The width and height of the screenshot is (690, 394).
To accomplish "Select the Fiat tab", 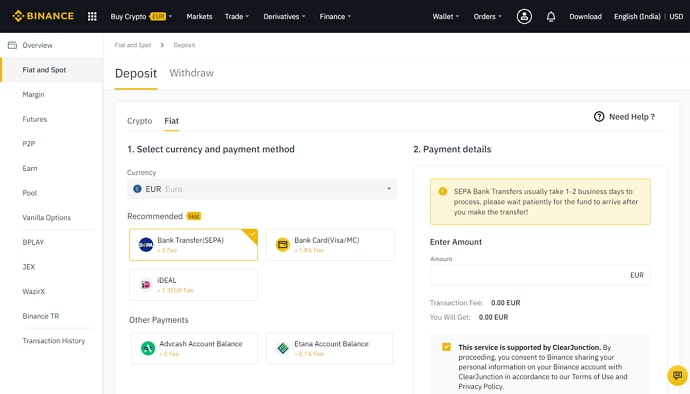I will click(172, 121).
